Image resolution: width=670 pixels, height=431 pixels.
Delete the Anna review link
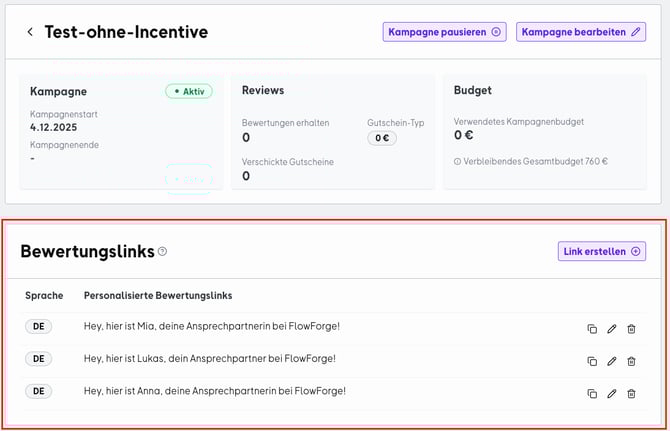coord(631,394)
